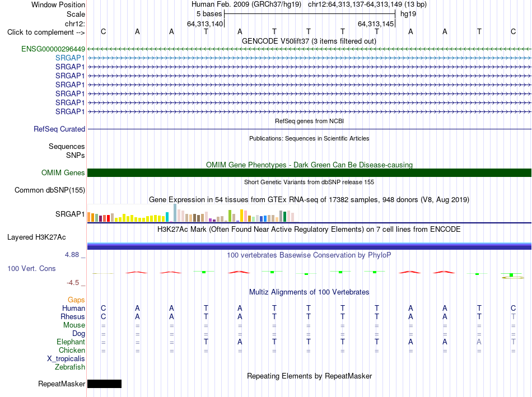The width and height of the screenshot is (532, 397).
Task: Click the 'chr12:64,313,137-64,313,149 (13 bp)' range text
Action: click(x=367, y=4)
